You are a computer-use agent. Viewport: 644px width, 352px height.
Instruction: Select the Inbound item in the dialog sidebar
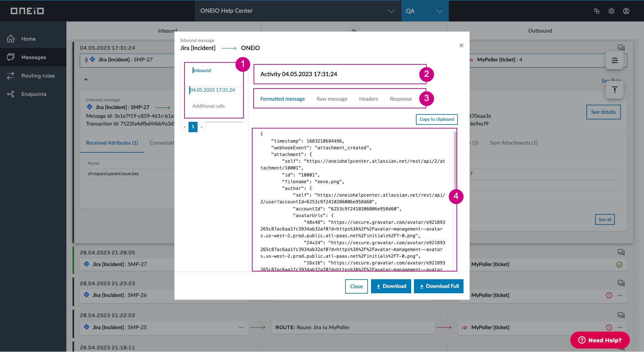click(x=202, y=70)
